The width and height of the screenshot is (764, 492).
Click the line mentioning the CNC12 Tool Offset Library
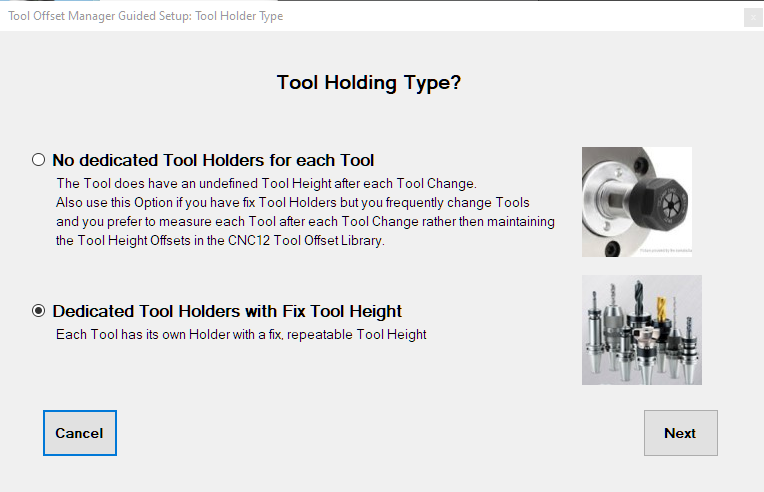[x=220, y=241]
